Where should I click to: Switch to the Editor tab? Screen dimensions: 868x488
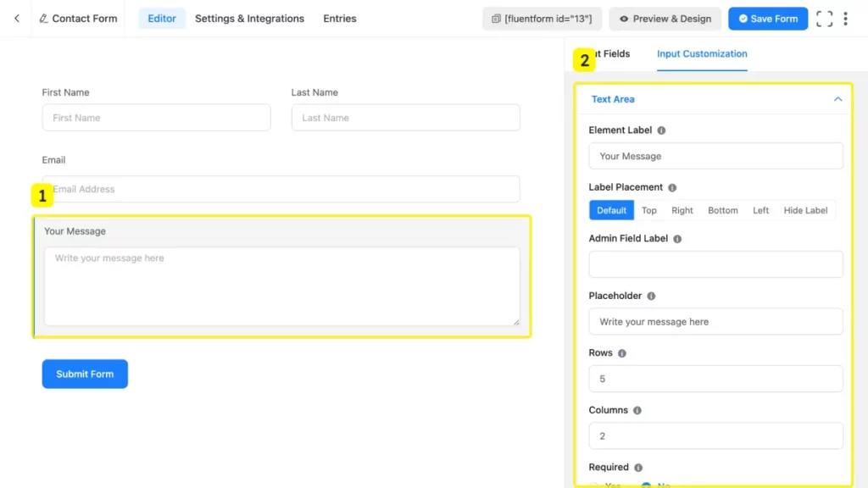[x=162, y=19]
